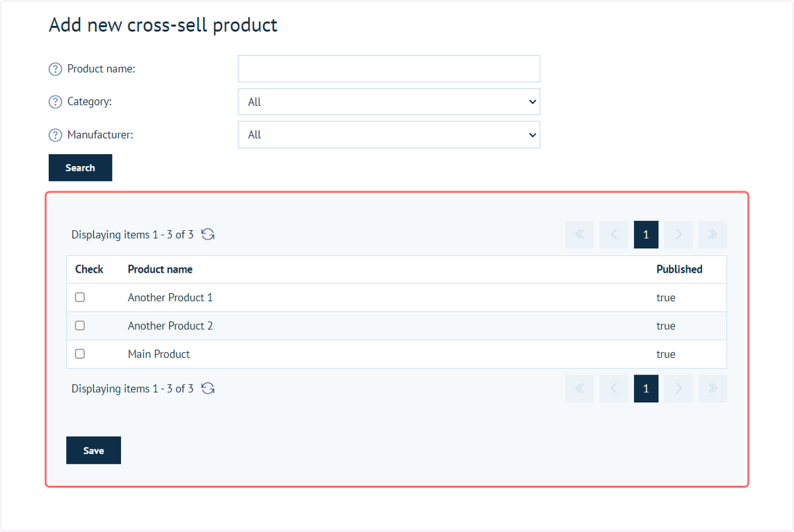Check the box for Another Product 1
794x532 pixels.
click(80, 297)
